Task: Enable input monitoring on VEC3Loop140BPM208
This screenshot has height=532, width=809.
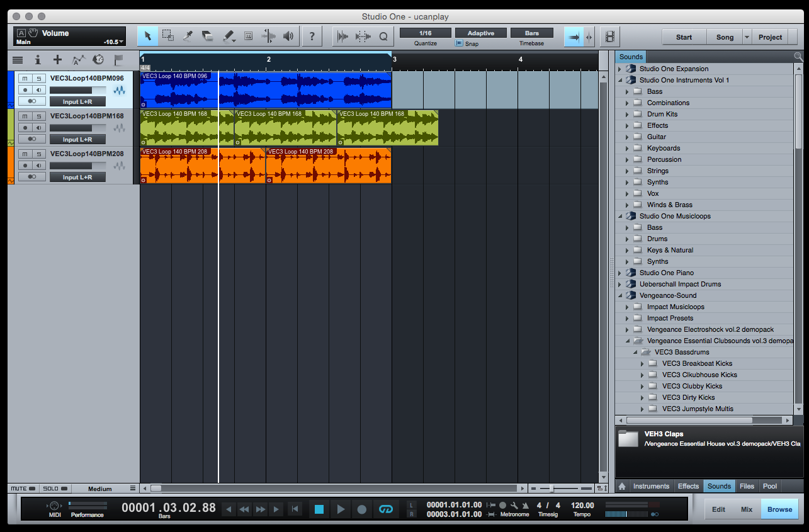Action: click(39, 166)
